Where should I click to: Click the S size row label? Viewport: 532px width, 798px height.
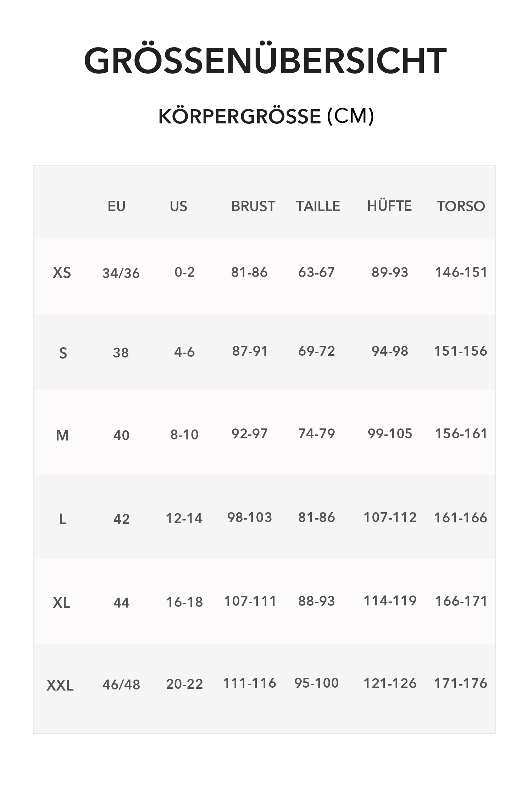63,353
